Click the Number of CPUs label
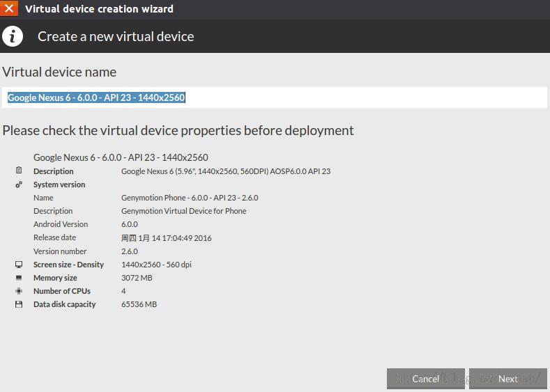The width and height of the screenshot is (550, 392). point(62,291)
